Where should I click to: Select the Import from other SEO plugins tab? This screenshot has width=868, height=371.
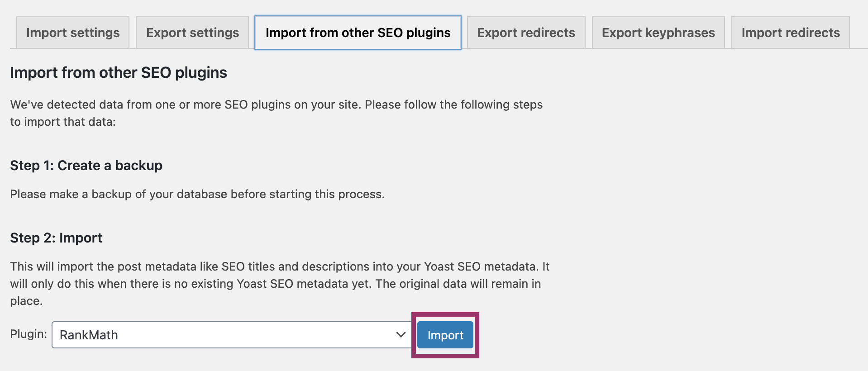pos(358,33)
